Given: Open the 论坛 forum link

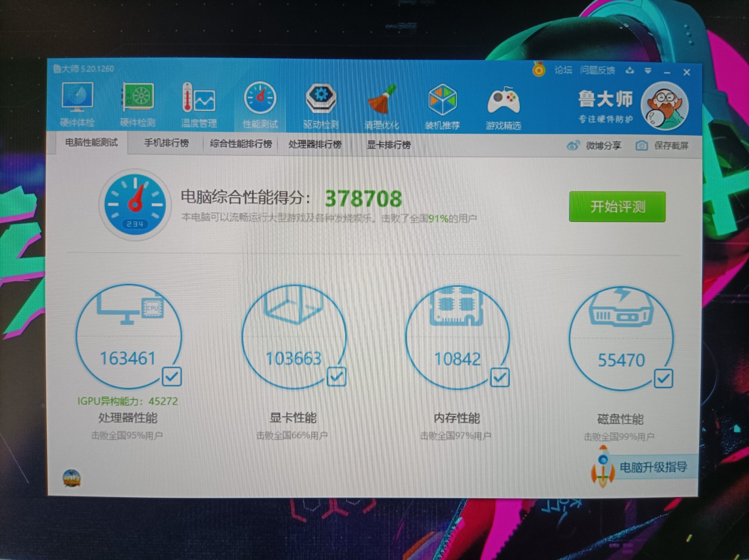Looking at the screenshot, I should [563, 70].
